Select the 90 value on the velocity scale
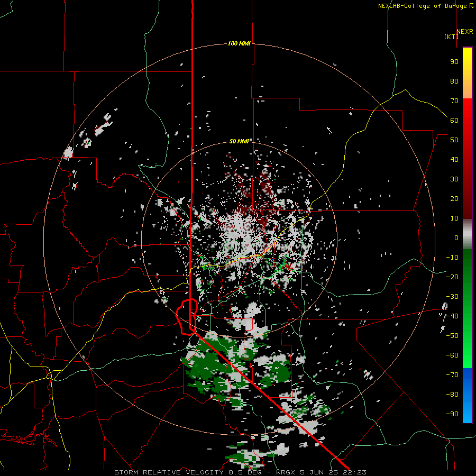476x476 pixels. [x=454, y=62]
